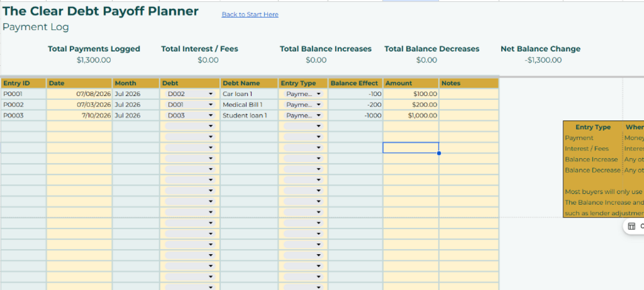This screenshot has width=644, height=290.
Task: Click the Month cell in the P0001 row
Action: (x=136, y=94)
